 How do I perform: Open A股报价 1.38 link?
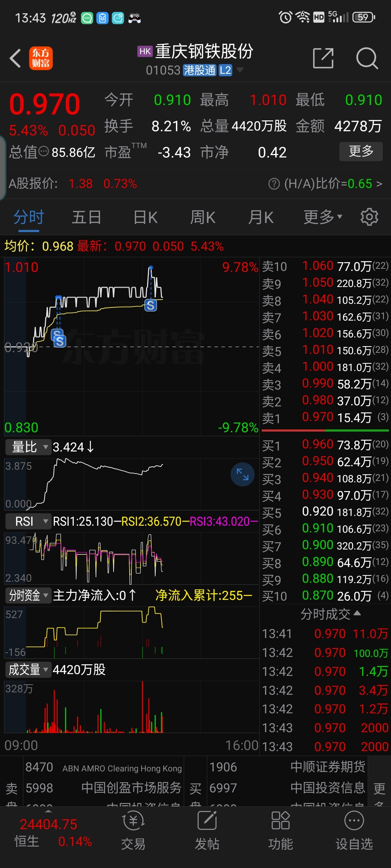pyautogui.click(x=73, y=184)
